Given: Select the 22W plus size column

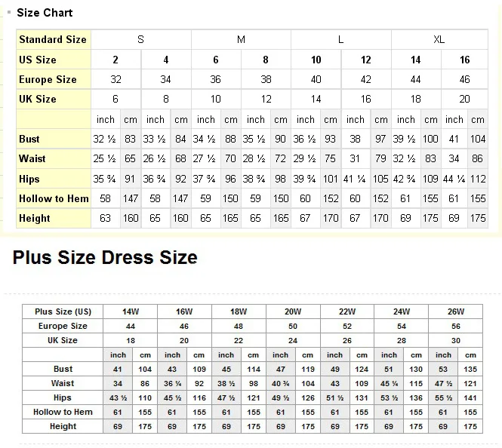Looking at the screenshot, I should [x=347, y=311].
